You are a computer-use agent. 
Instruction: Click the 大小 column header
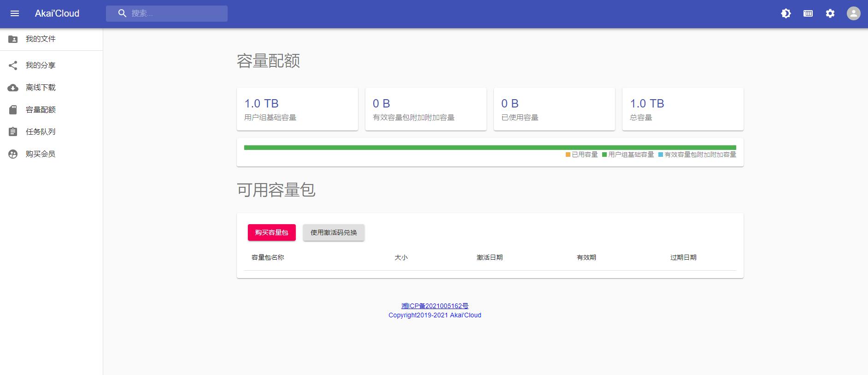[x=401, y=257]
